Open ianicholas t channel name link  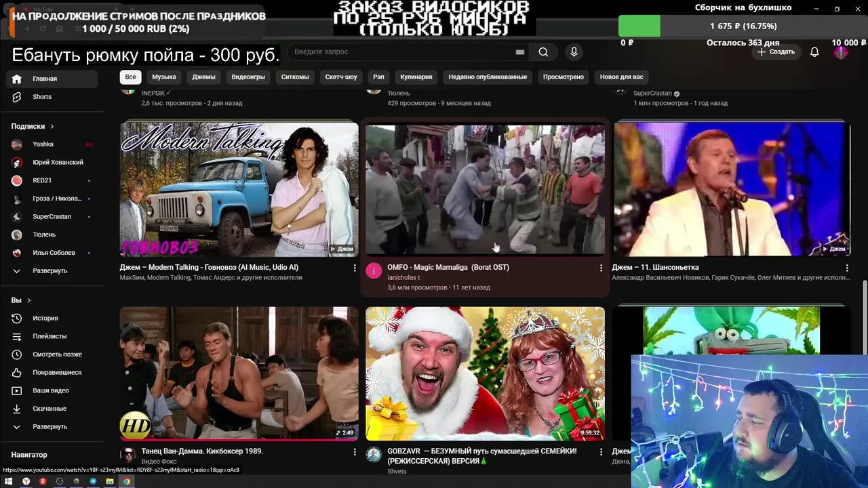403,278
